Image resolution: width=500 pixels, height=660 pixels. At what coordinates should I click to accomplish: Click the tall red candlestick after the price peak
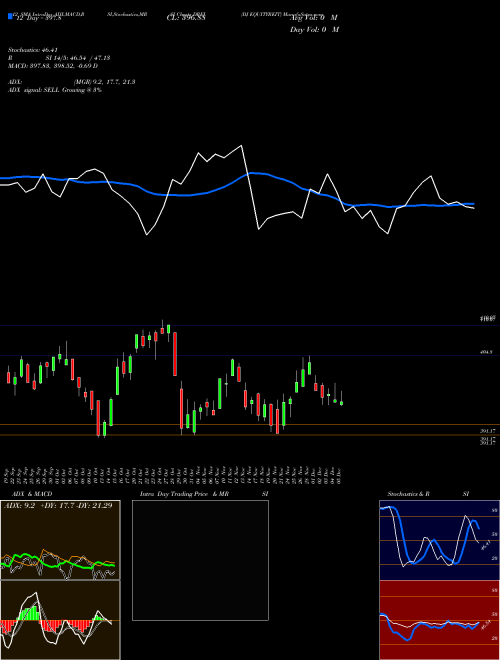[175, 354]
